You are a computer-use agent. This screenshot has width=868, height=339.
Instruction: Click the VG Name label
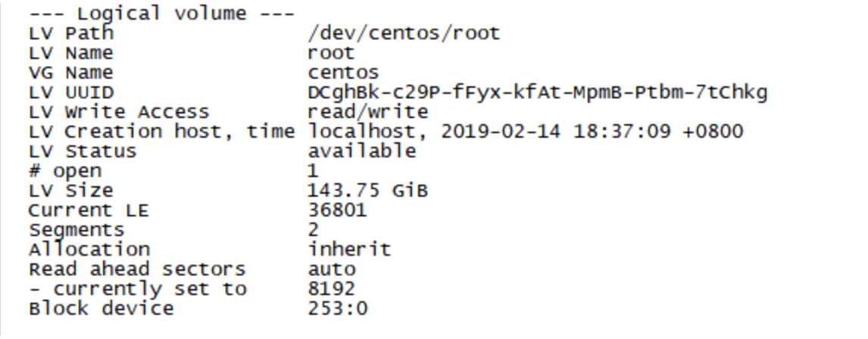coord(70,73)
